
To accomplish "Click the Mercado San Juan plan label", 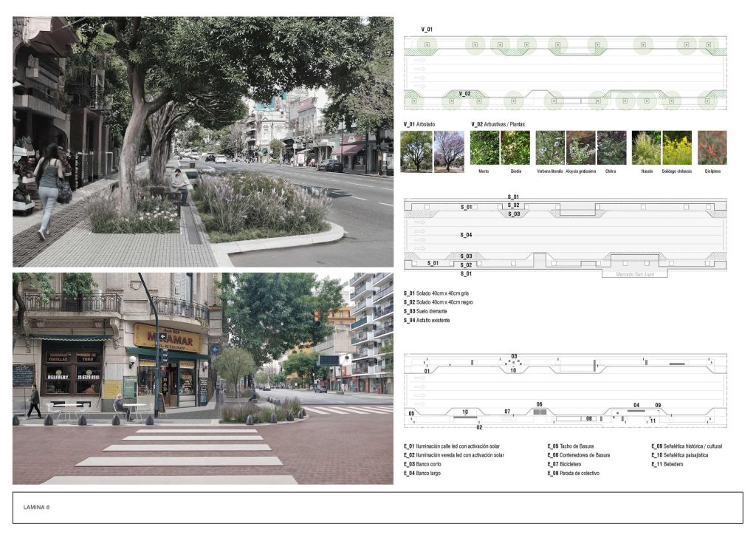I will pos(635,273).
